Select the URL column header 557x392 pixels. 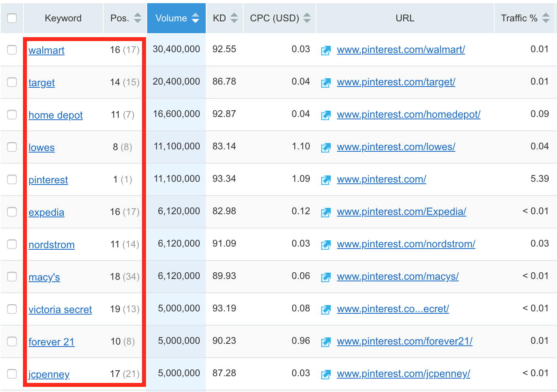pos(405,18)
